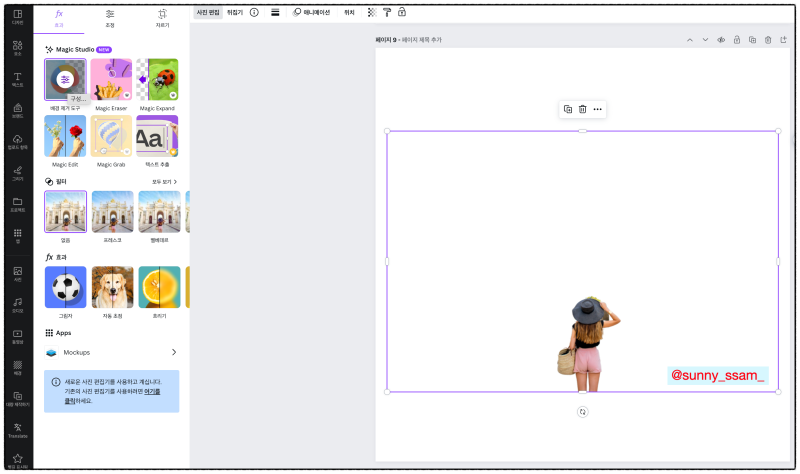Switch to the Crop (자르기) tab
Screen dimensions: 800x474
coord(162,18)
